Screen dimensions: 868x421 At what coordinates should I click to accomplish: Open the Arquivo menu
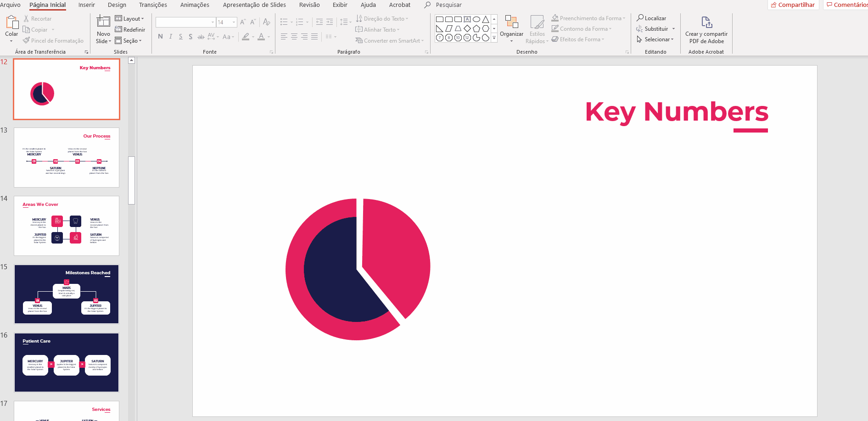10,5
